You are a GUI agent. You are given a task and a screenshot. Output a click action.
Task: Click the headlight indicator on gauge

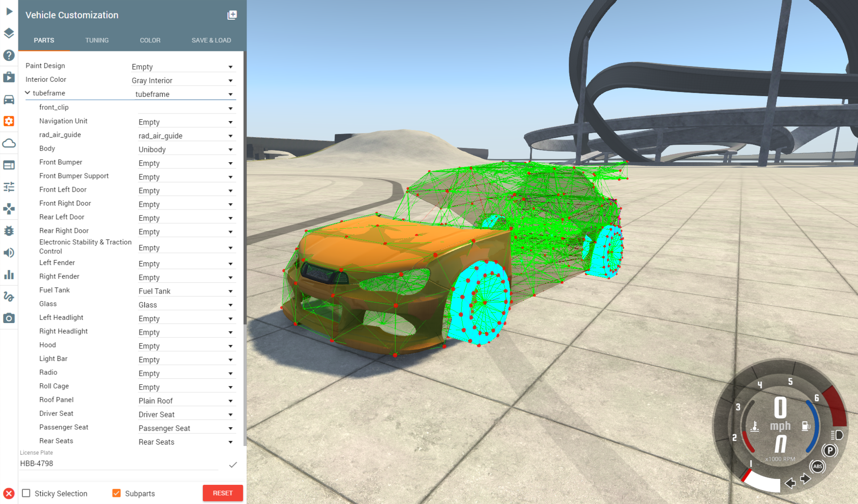pos(837,435)
